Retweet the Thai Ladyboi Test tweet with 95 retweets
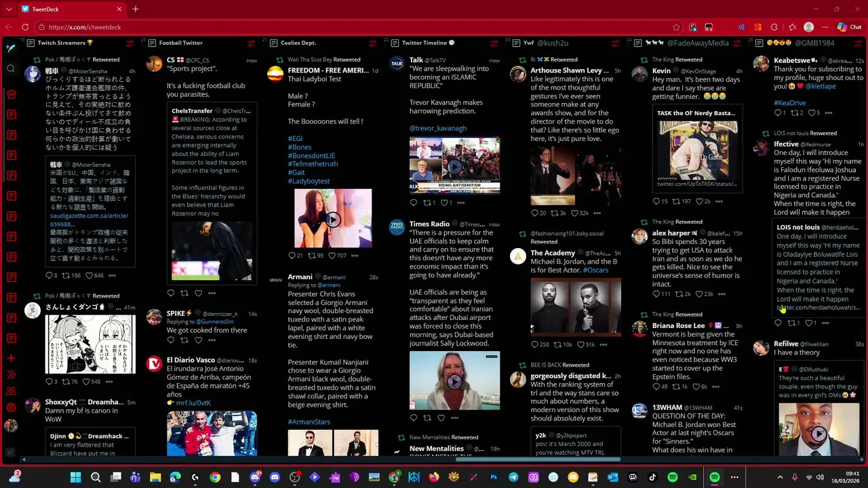868x488 pixels. pyautogui.click(x=311, y=256)
